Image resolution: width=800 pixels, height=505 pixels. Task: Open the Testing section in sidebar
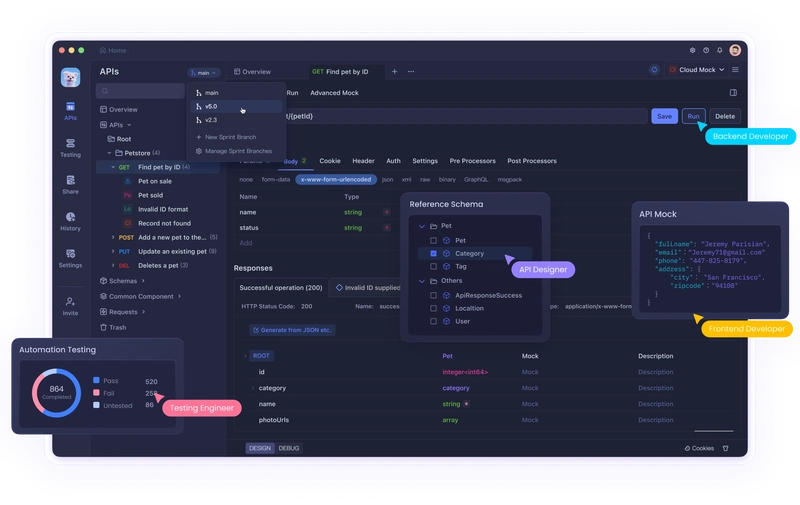[70, 147]
